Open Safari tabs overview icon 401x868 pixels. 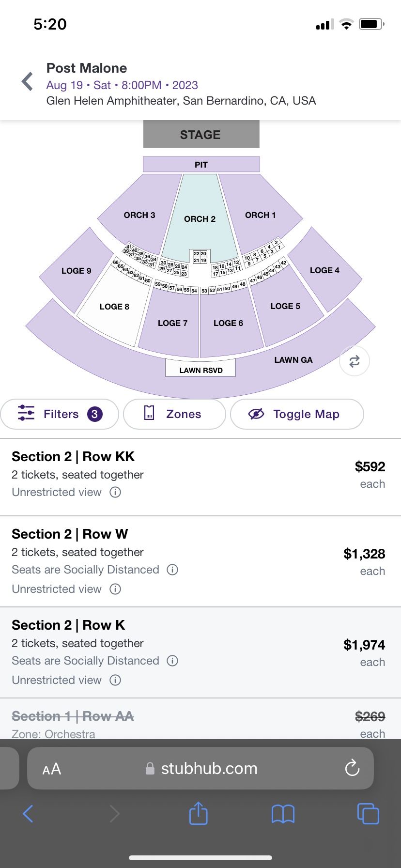(x=368, y=813)
